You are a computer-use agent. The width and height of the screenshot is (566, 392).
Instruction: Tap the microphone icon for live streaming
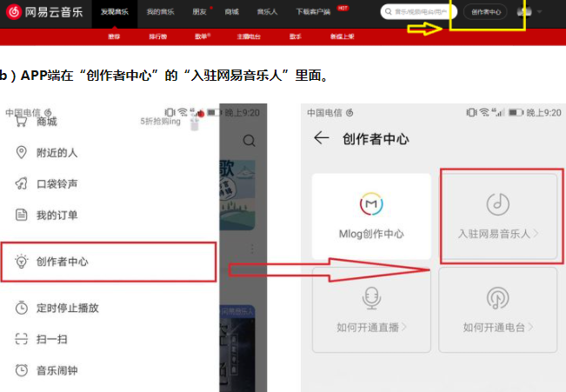371,298
